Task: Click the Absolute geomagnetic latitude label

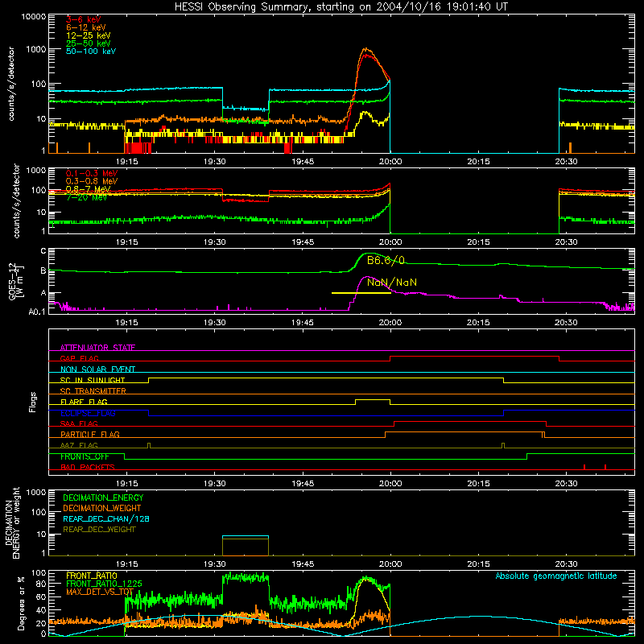Action: (x=556, y=576)
